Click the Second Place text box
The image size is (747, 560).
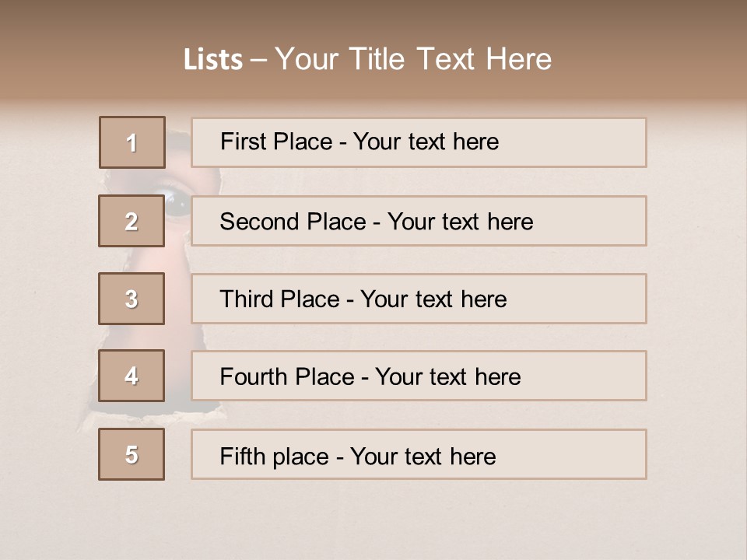(x=419, y=221)
